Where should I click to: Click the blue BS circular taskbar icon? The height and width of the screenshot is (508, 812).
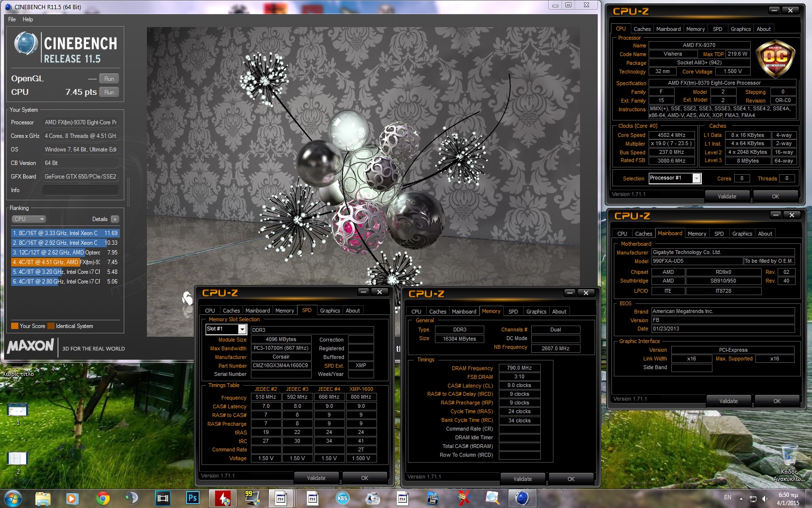click(342, 498)
